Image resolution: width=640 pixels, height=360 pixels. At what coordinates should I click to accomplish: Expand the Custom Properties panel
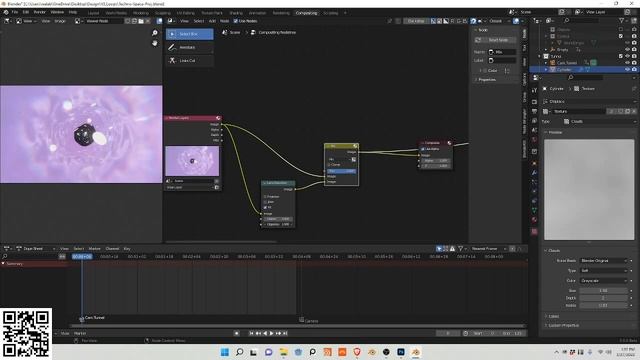[x=564, y=325]
